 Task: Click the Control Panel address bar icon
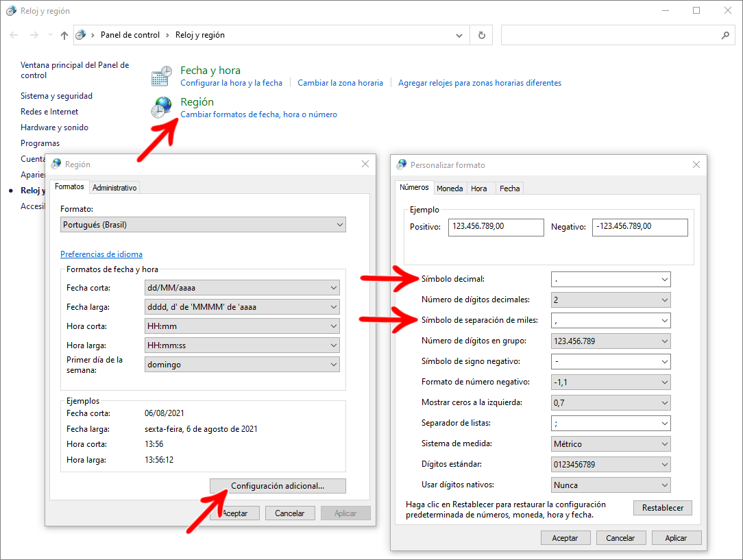point(81,35)
